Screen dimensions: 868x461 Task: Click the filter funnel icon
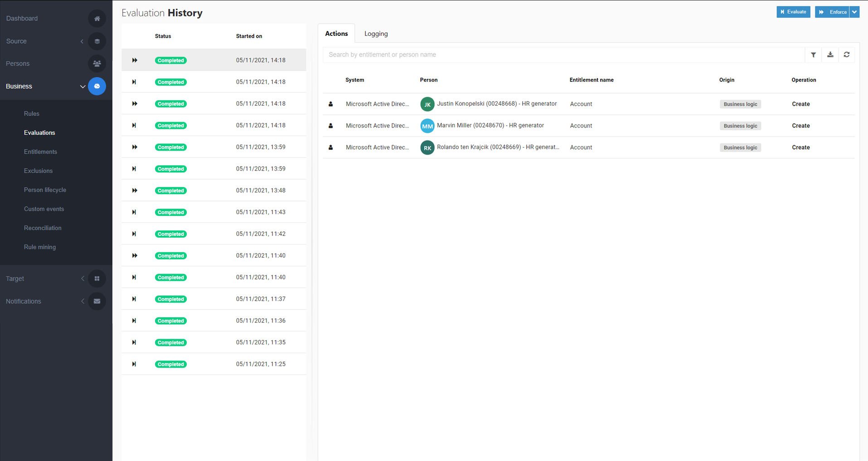pos(813,55)
